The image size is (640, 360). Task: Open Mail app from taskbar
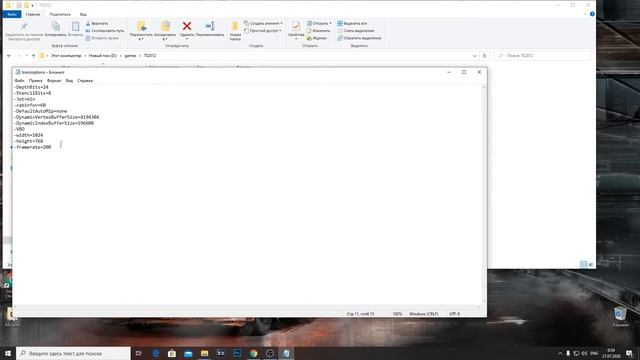tap(188, 353)
